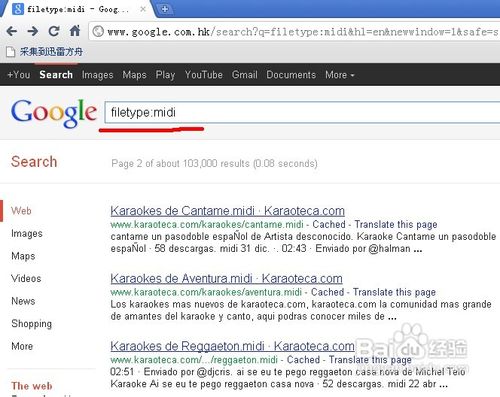
Task: Open Karaokes de Aventura.midi result
Action: [x=226, y=279]
